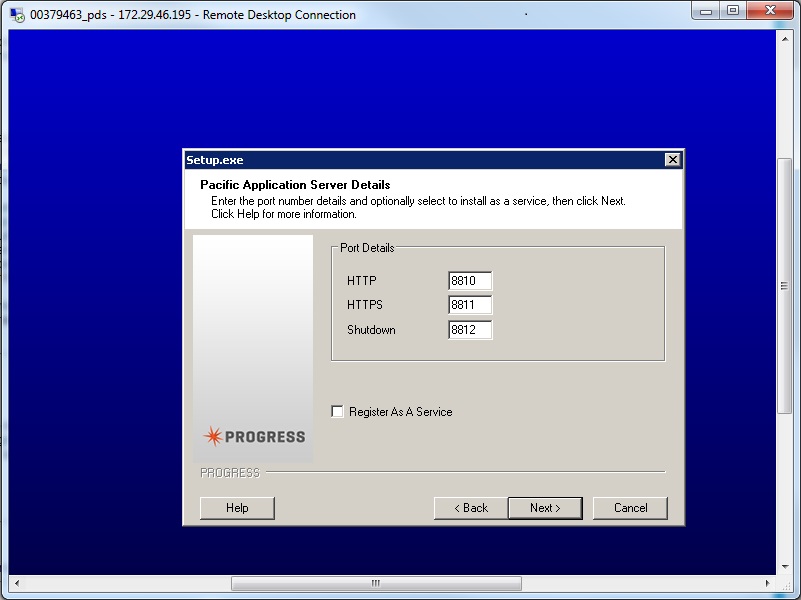This screenshot has height=600, width=801.
Task: Click the horizontal scrollbar right arrow
Action: click(x=766, y=583)
